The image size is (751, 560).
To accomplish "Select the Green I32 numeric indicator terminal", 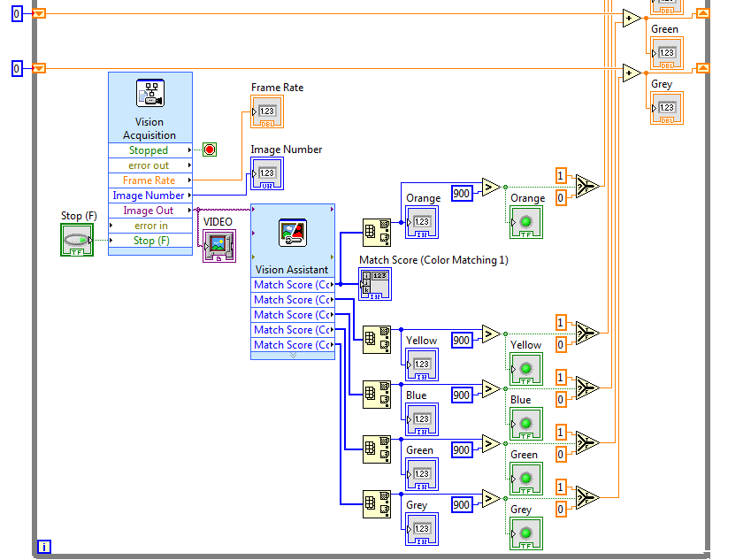I will click(x=421, y=474).
